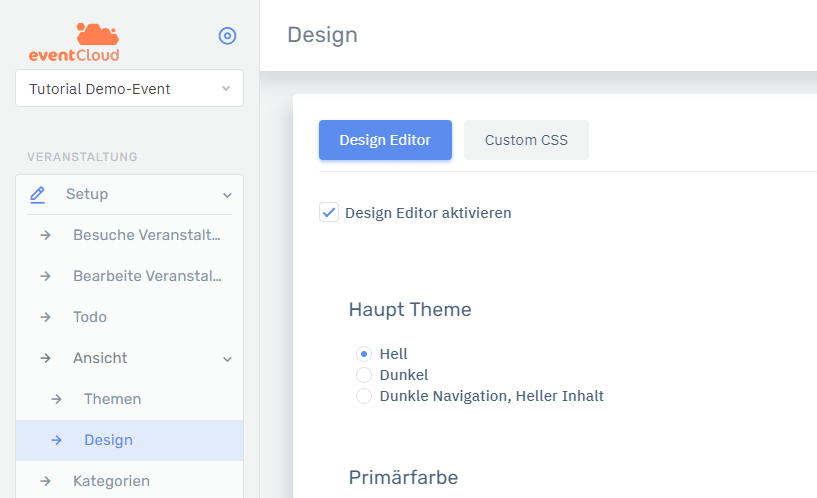Collapse the Setup section chevron
The width and height of the screenshot is (817, 498).
227,195
